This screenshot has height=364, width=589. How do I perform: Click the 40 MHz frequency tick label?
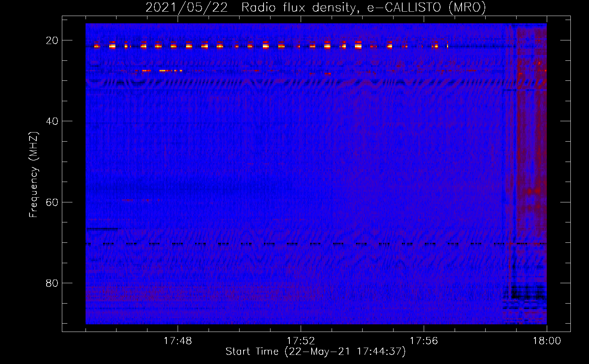(x=52, y=121)
